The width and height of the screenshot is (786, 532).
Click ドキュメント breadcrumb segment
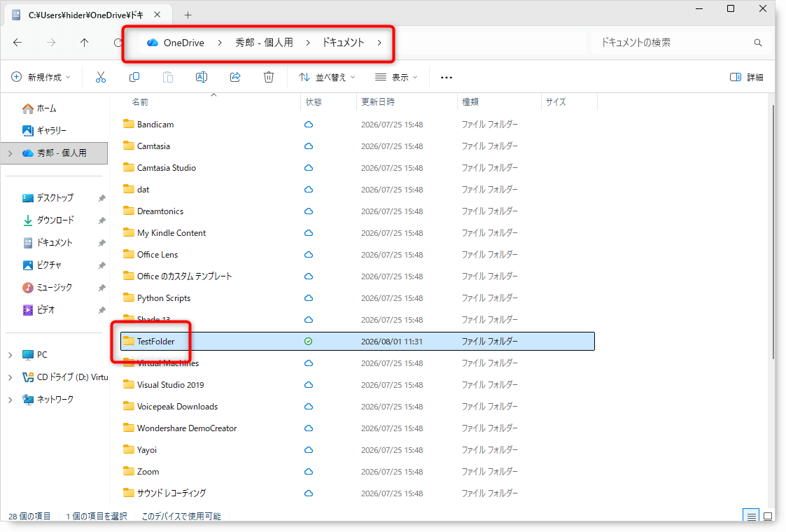tap(343, 43)
